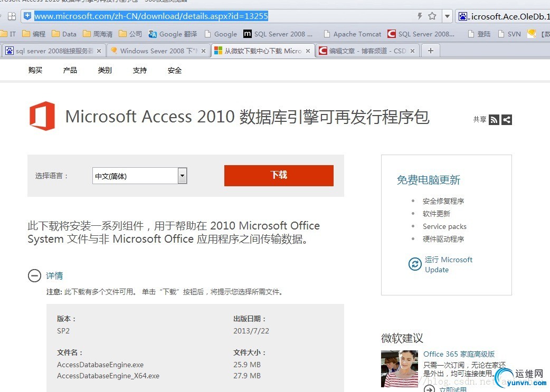The width and height of the screenshot is (550, 392).
Task: Open the 登陆 bookmark
Action: coord(479,34)
